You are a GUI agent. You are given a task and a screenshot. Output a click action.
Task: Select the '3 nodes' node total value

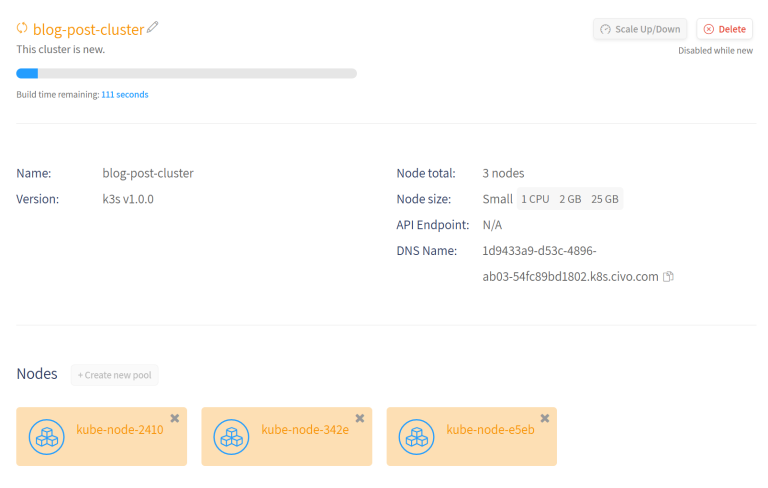click(503, 173)
